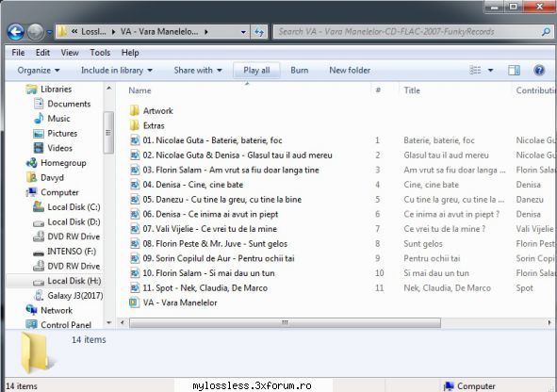Select file icon of 01. Nicolae Guta track

[x=134, y=140]
